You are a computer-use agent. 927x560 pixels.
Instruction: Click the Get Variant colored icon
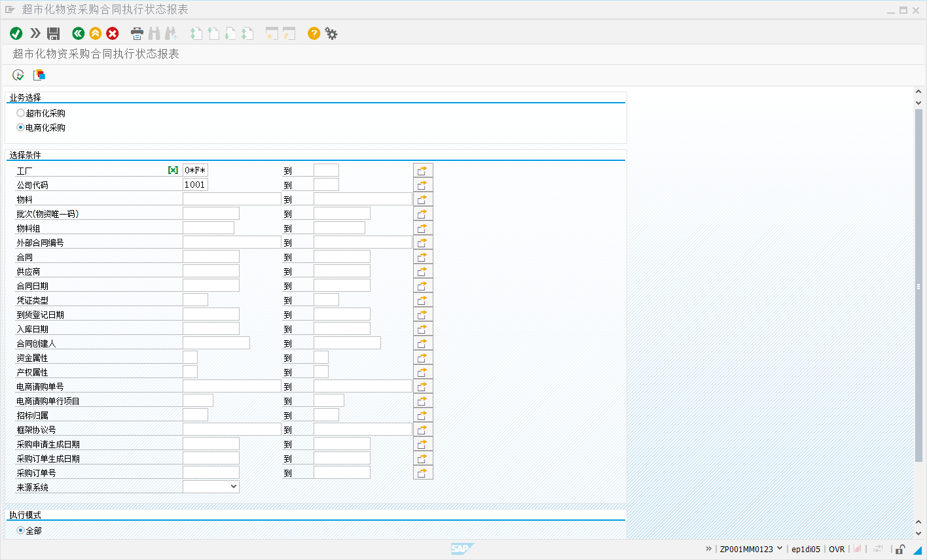point(39,75)
